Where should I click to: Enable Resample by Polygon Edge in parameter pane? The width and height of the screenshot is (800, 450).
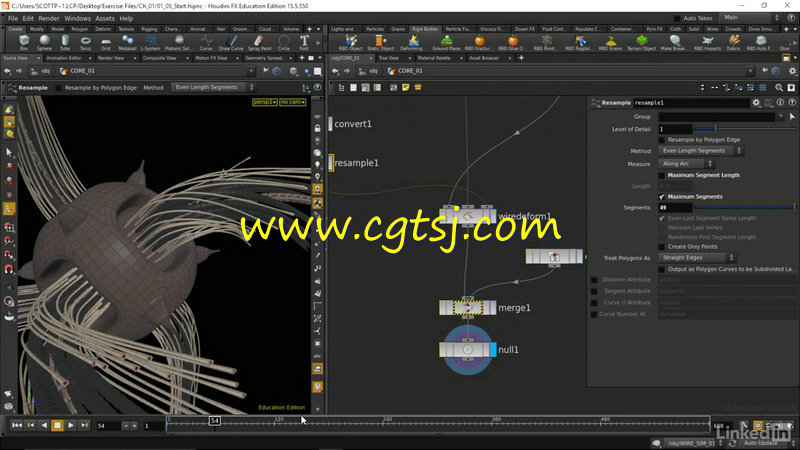tap(662, 140)
